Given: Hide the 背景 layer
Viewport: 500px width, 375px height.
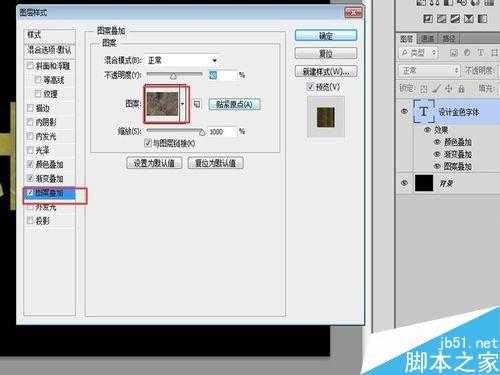Looking at the screenshot, I should tap(404, 183).
